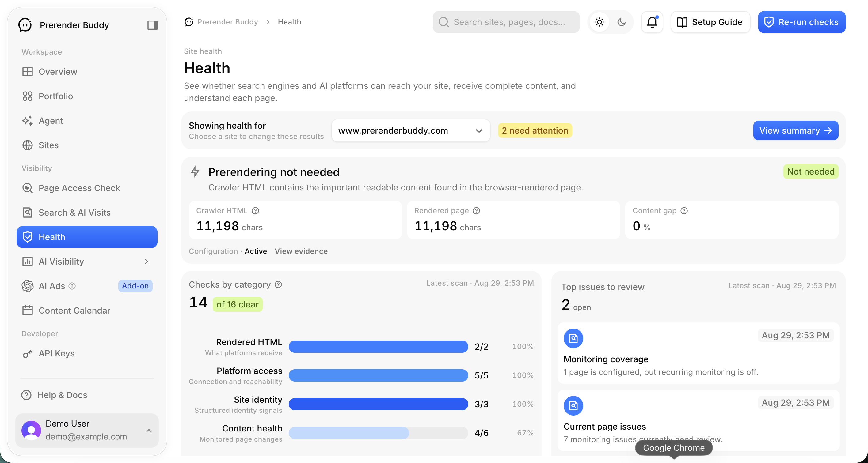
Task: Click the Health shield icon in sidebar
Action: pyautogui.click(x=27, y=237)
